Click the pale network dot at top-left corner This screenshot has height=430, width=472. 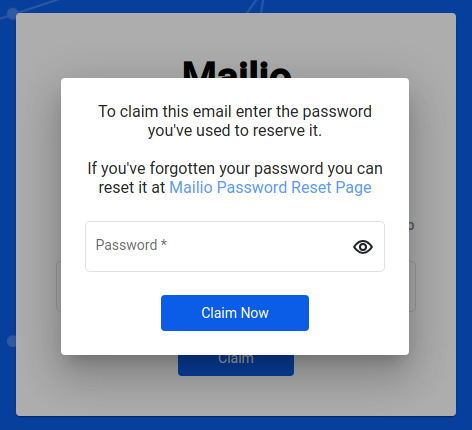(12, 13)
